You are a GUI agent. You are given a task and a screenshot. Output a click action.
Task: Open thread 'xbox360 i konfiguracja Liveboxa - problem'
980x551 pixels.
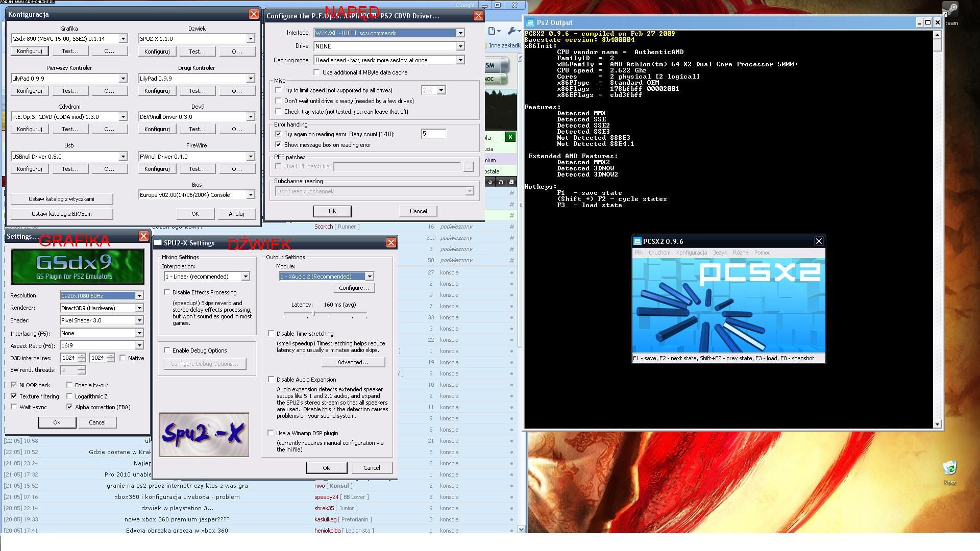(x=177, y=497)
